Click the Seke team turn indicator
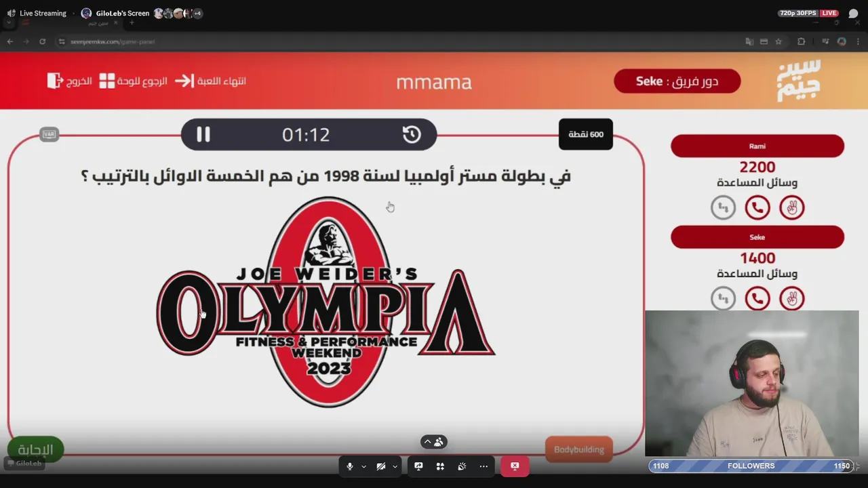This screenshot has height=488, width=868. click(x=677, y=81)
